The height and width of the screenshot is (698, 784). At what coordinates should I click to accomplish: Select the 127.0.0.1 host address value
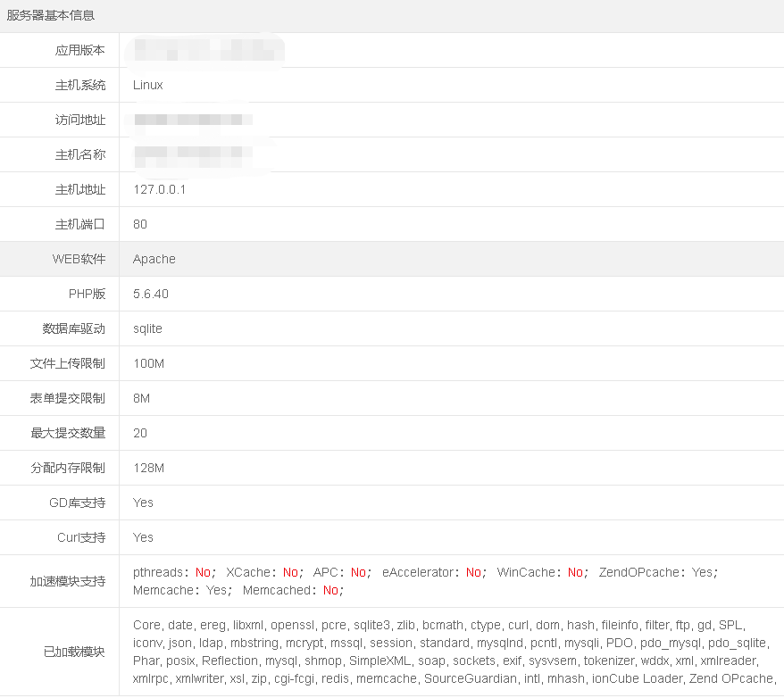[x=160, y=189]
